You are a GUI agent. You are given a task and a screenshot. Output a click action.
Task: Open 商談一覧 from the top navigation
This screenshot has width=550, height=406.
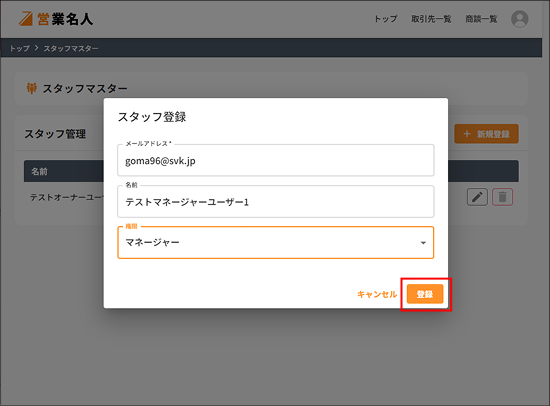point(481,19)
